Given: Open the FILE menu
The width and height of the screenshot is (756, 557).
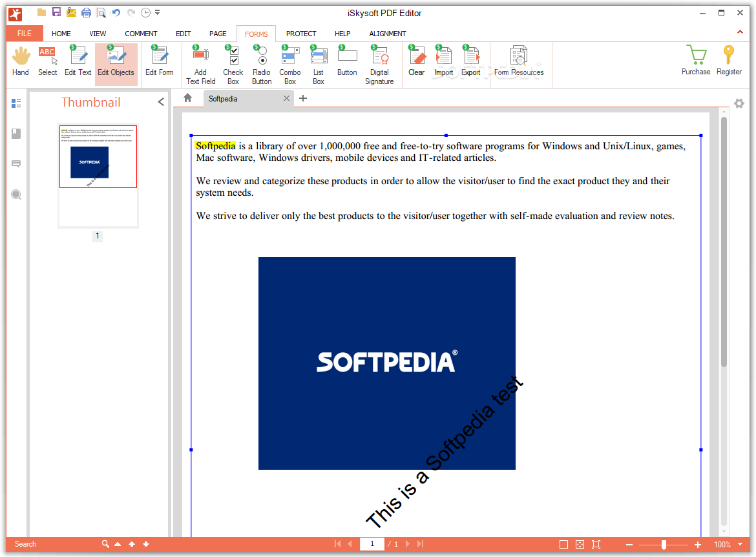Looking at the screenshot, I should click(25, 33).
